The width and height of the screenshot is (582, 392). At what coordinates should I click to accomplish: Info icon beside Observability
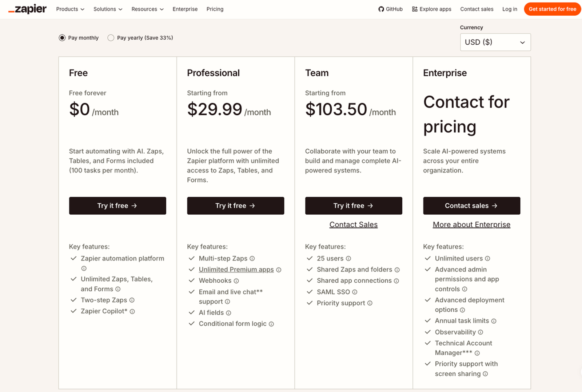[481, 332]
